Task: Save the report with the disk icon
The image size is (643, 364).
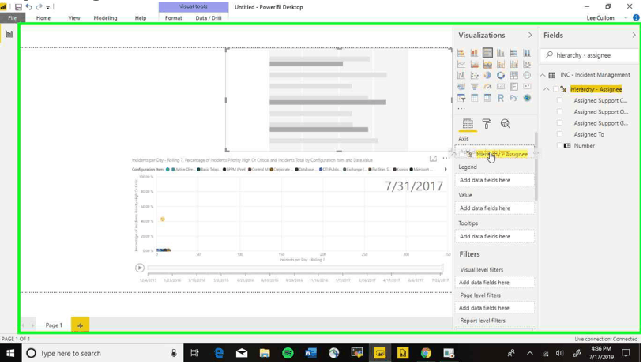Action: tap(18, 7)
